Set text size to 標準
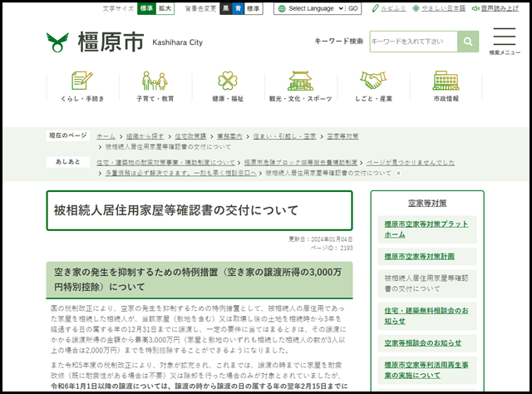The height and width of the screenshot is (394, 532). click(x=146, y=8)
